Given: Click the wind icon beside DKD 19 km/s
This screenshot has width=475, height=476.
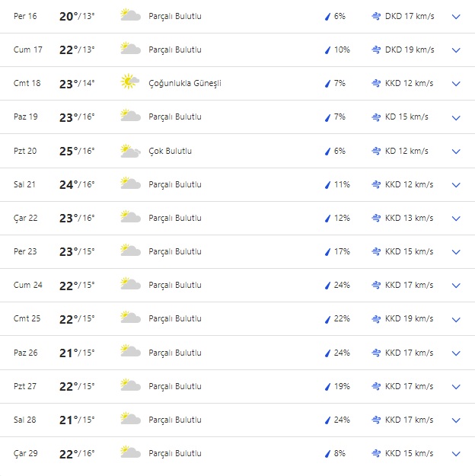Looking at the screenshot, I should pos(376,50).
